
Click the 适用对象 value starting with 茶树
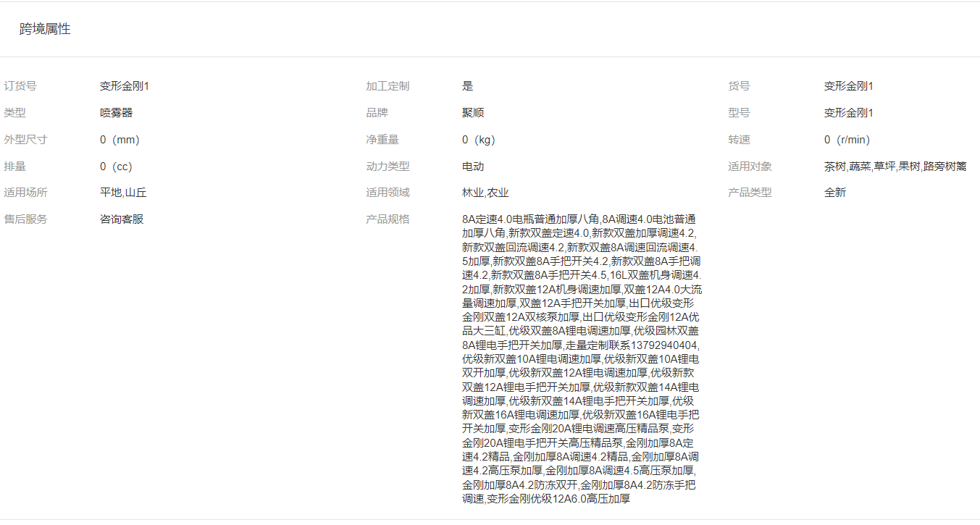(895, 167)
